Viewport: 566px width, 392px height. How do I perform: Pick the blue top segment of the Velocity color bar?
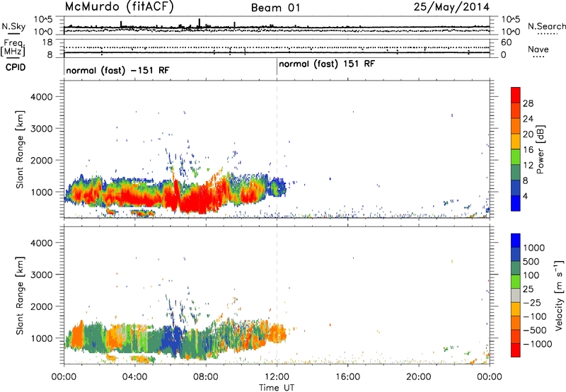(x=516, y=241)
